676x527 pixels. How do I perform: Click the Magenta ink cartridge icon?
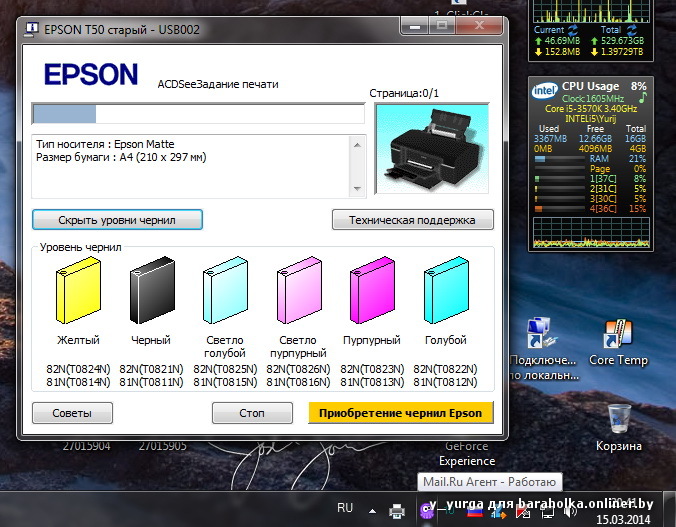[372, 290]
